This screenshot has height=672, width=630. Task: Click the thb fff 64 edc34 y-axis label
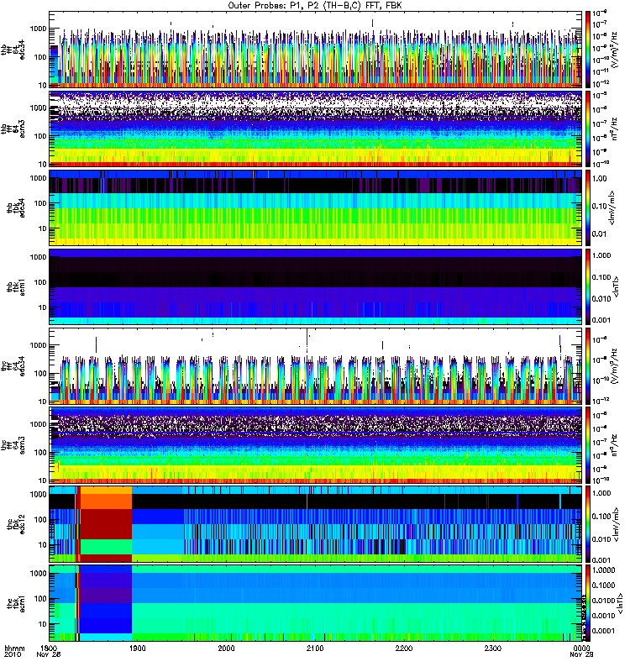pos(13,50)
